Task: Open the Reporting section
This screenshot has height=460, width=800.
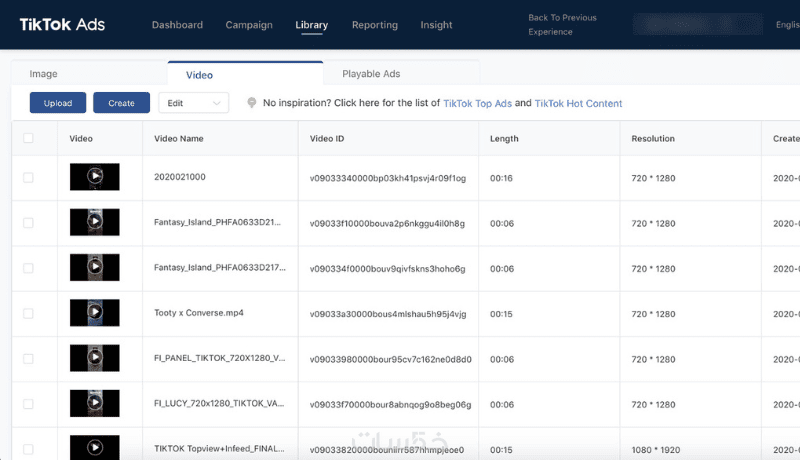Action: 374,25
